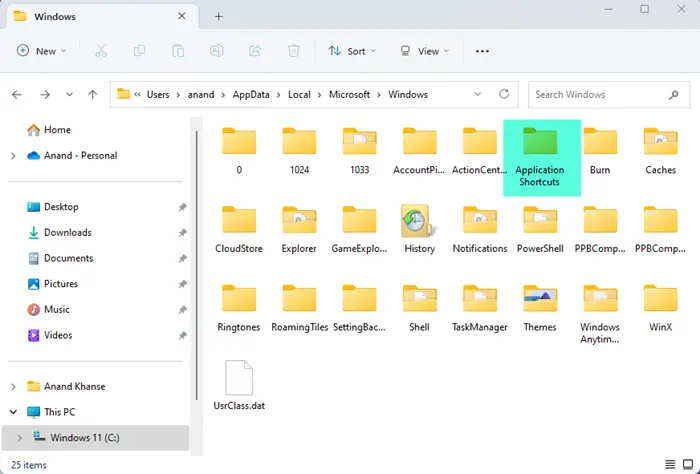Viewport: 700px width, 474px height.
Task: Select the Burn folder
Action: [600, 151]
